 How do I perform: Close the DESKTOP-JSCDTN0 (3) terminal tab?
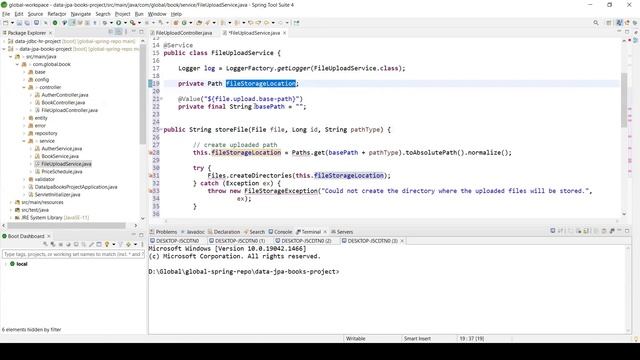coord(402,241)
